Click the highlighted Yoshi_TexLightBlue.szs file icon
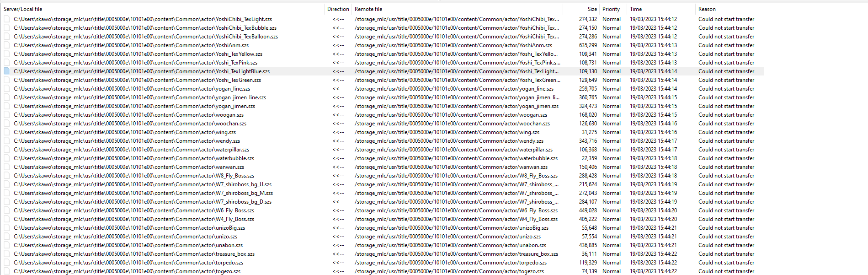Viewport: 868px width, 275px height. click(x=7, y=71)
